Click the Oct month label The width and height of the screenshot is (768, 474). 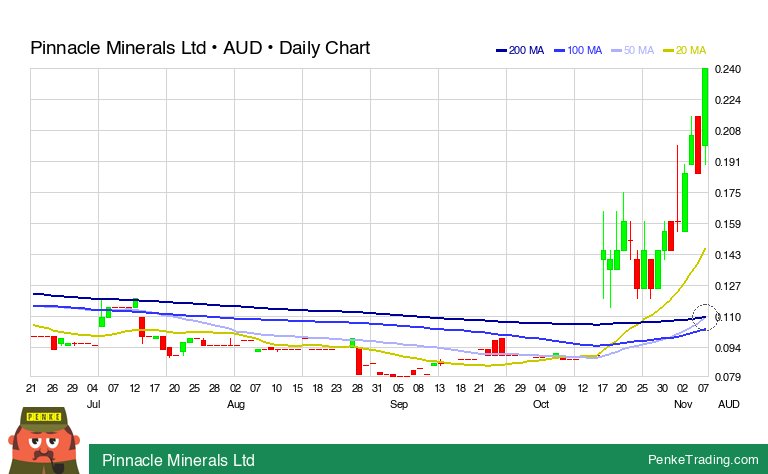coord(541,404)
